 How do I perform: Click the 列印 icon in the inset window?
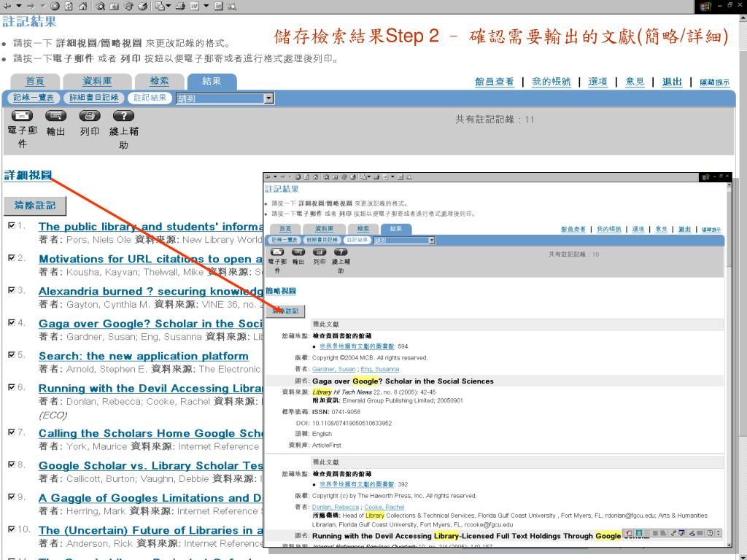320,252
